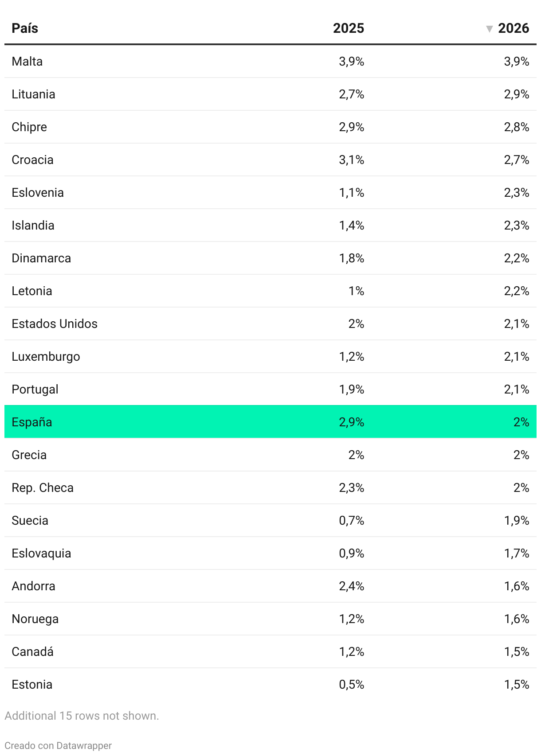The image size is (541, 756).
Task: Sort table by the 2025 column header
Action: click(349, 28)
